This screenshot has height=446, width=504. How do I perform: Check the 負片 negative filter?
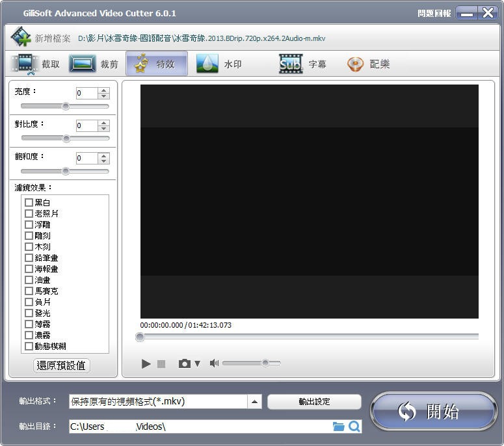tap(29, 302)
